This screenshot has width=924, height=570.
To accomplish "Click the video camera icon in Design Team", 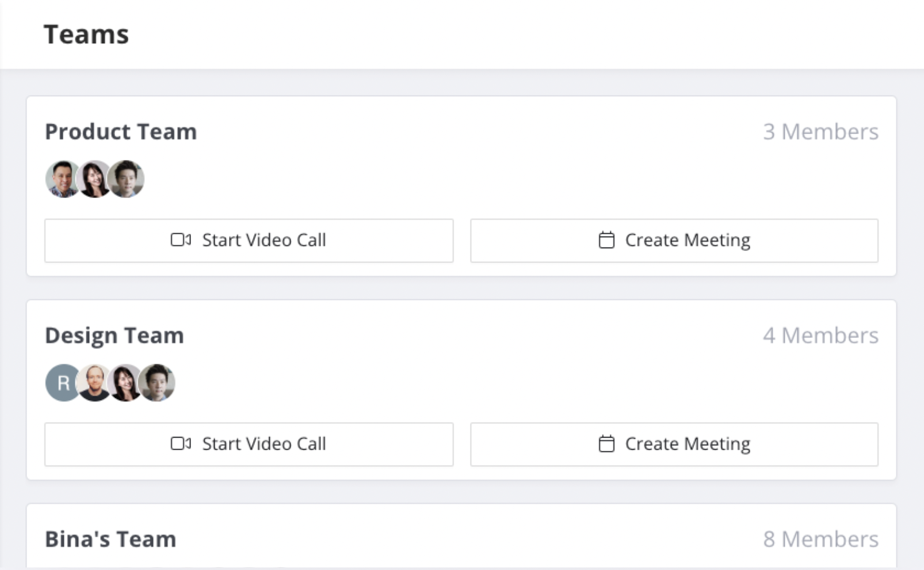I will click(x=181, y=443).
